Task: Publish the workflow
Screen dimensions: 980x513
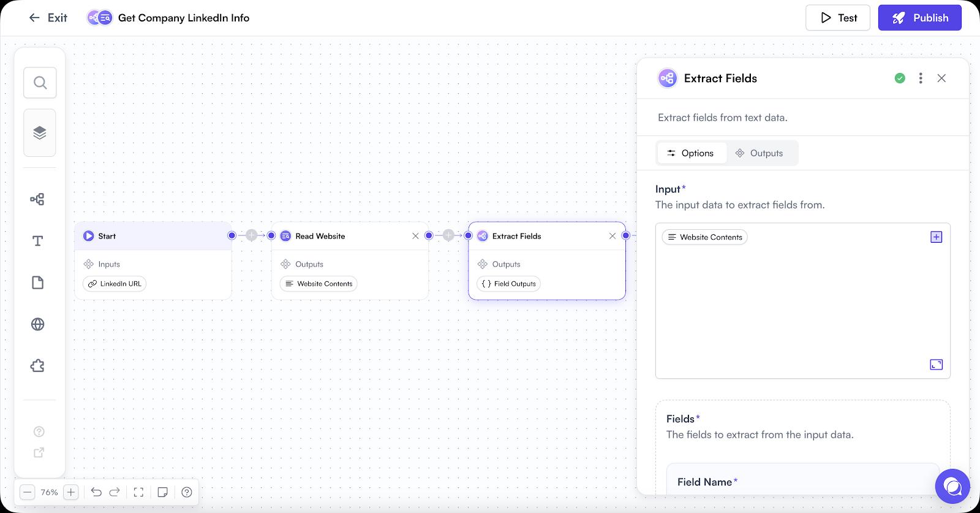Action: [x=920, y=18]
